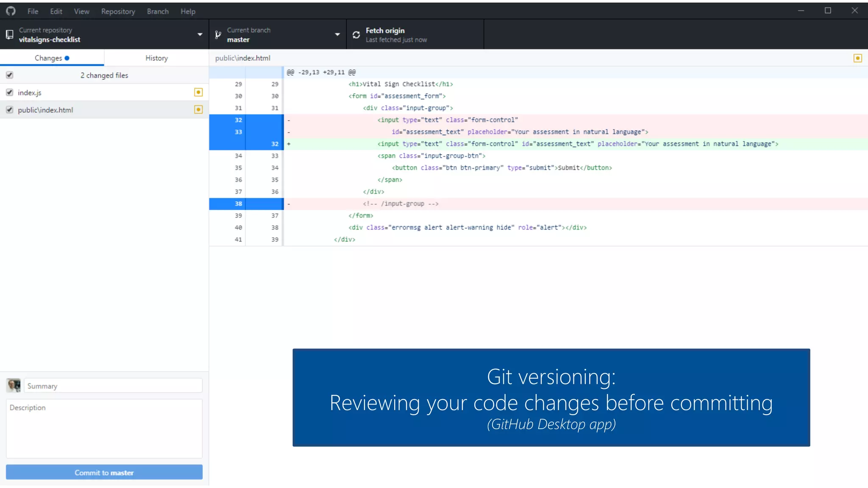Switch to the History tab
The image size is (868, 488).
pyautogui.click(x=156, y=58)
